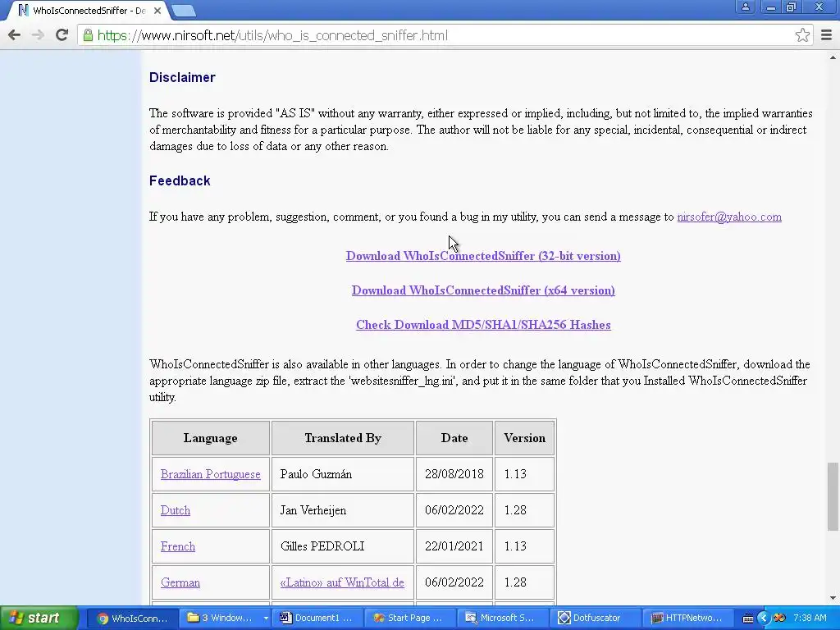
Task: Open a new browser tab
Action: (x=185, y=10)
